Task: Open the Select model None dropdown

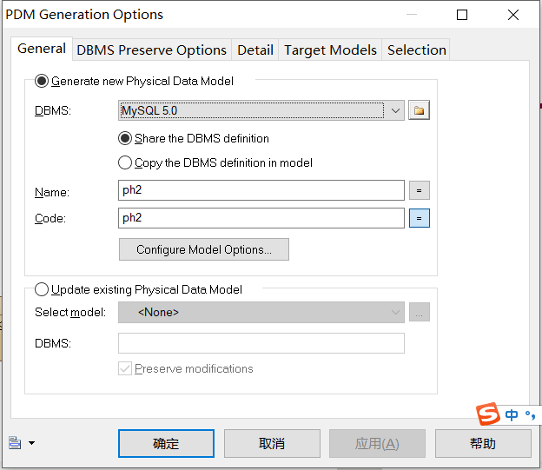Action: coord(261,312)
